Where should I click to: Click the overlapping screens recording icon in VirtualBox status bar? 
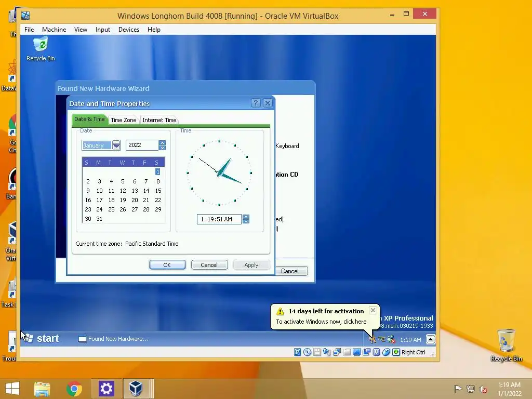point(366,352)
